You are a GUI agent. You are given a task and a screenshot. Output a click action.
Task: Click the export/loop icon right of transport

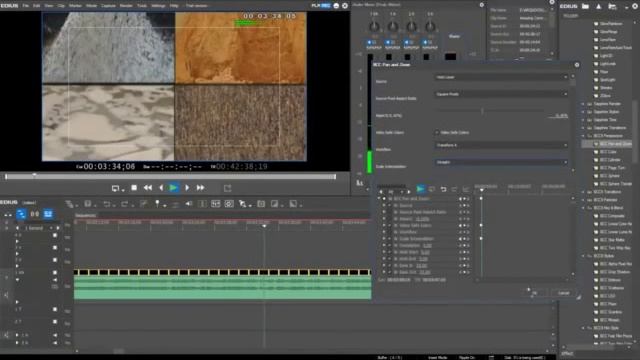tap(227, 188)
